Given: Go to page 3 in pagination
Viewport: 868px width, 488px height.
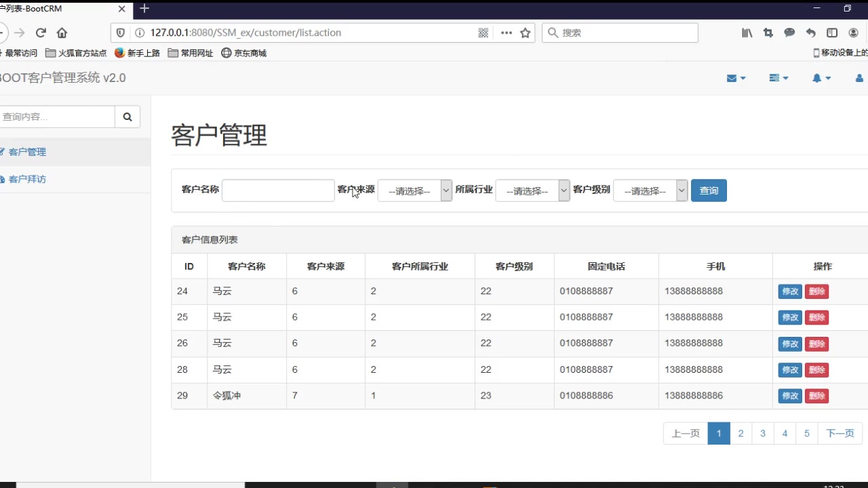Looking at the screenshot, I should pos(762,433).
